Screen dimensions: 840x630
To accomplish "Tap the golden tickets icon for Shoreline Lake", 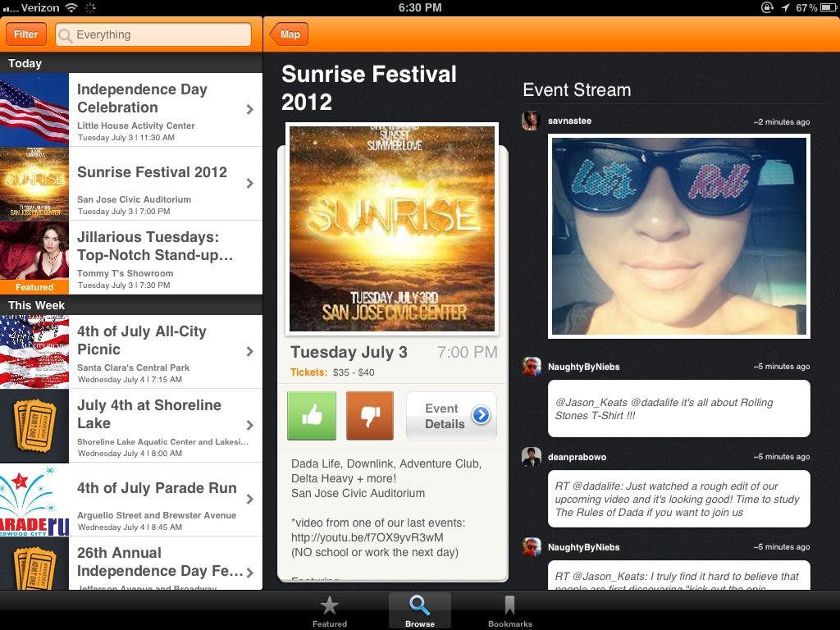I will pos(34,426).
